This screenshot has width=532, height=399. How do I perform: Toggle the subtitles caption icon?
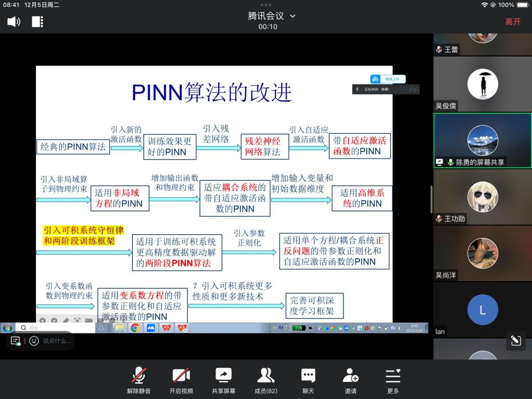click(16, 341)
